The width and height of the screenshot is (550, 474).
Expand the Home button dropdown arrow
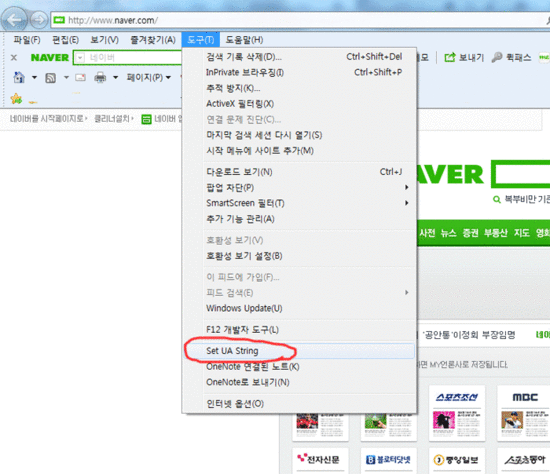[x=34, y=77]
